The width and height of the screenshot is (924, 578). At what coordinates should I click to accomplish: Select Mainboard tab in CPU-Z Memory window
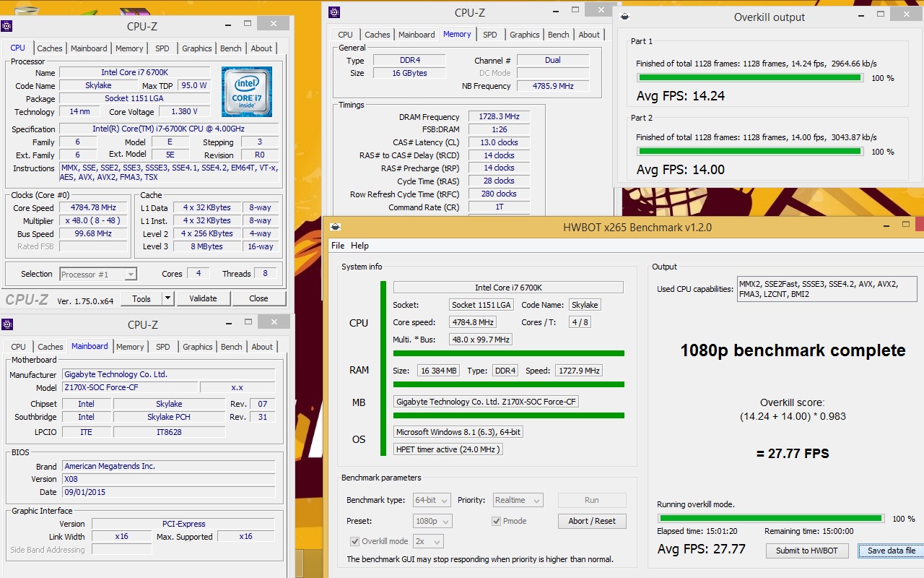[417, 35]
